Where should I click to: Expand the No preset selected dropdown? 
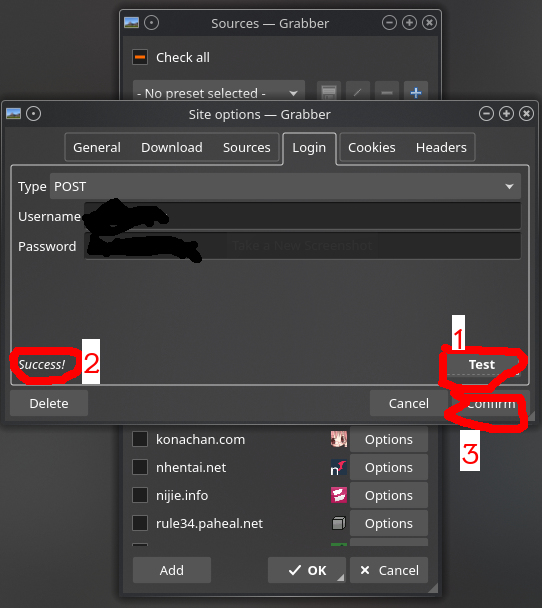[219, 93]
